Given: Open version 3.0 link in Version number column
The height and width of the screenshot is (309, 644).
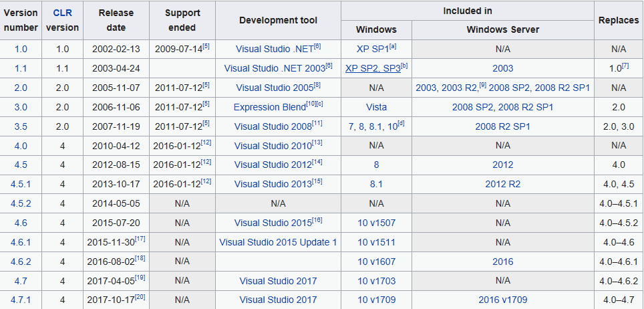Looking at the screenshot, I should (21, 107).
